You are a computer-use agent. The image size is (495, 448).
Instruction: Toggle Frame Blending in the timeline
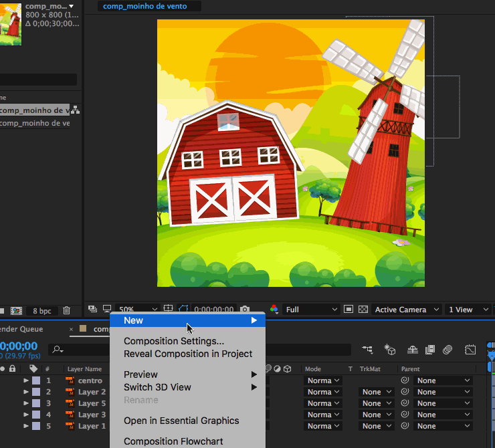[x=429, y=350]
